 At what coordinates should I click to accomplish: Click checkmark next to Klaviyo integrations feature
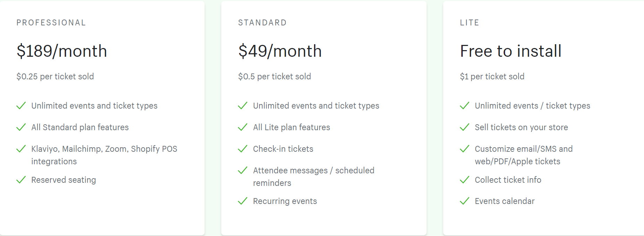pos(21,149)
